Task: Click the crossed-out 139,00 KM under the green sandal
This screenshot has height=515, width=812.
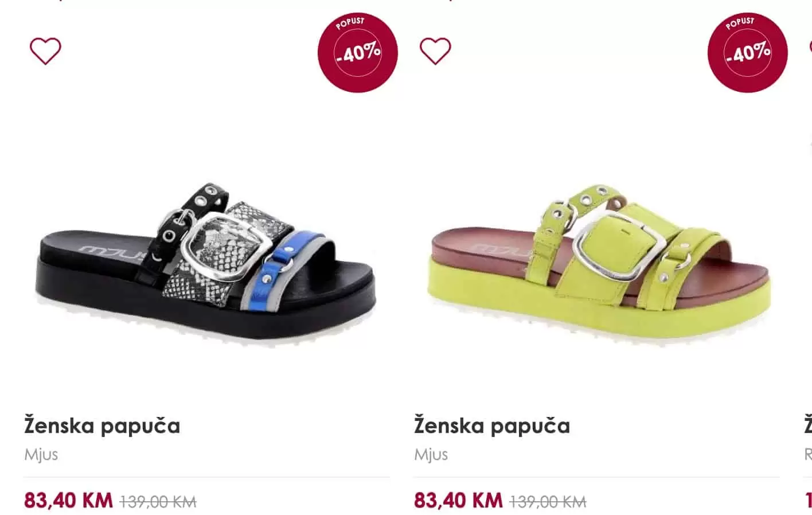Action: coord(548,502)
